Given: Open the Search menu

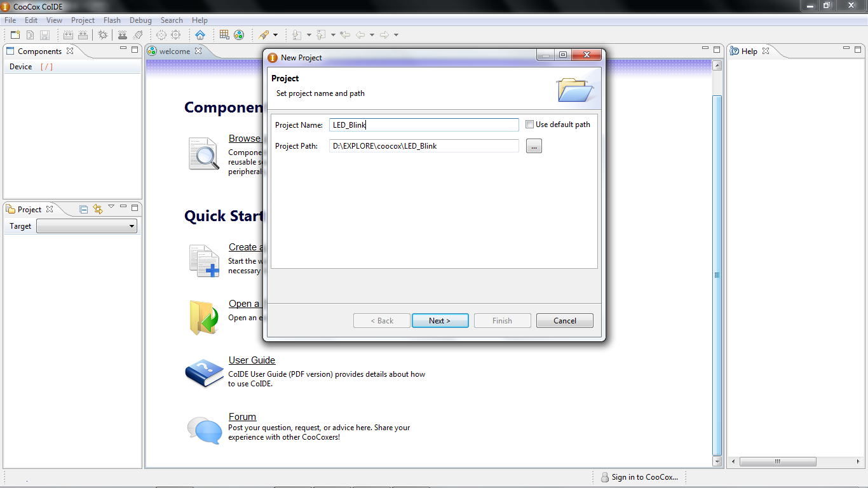Looking at the screenshot, I should click(172, 20).
